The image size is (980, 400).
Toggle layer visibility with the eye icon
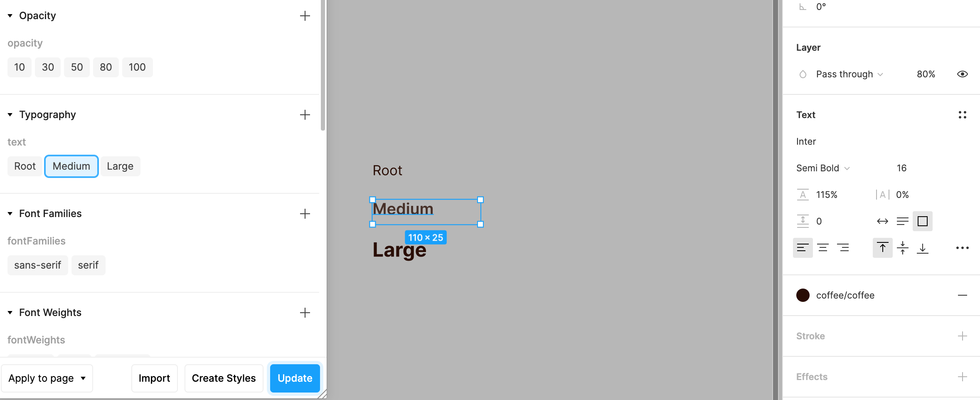pos(963,74)
